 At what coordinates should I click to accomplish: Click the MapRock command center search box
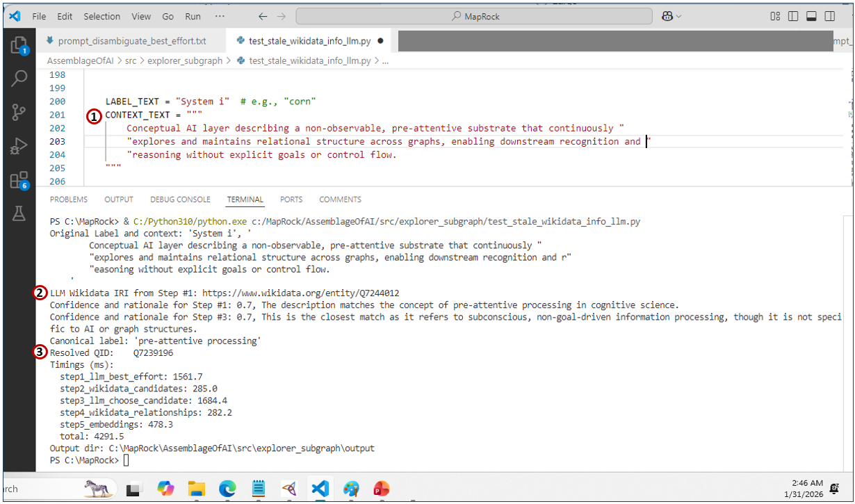pyautogui.click(x=474, y=16)
